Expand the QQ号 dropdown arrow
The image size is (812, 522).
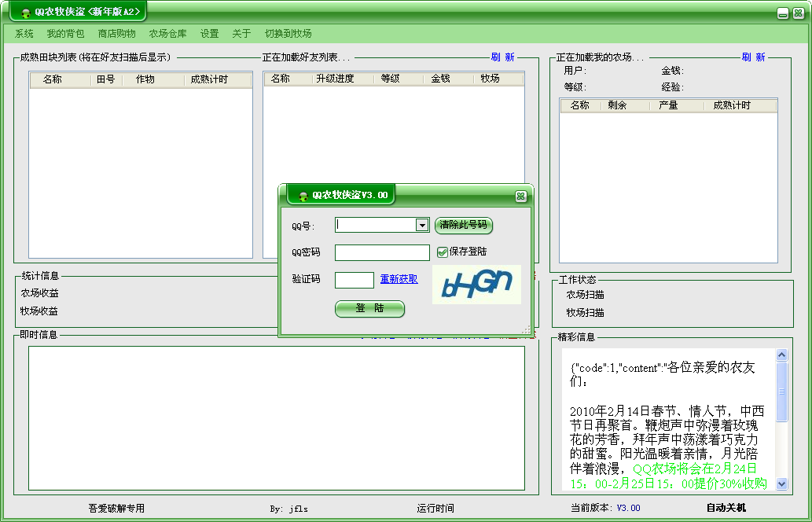click(422, 225)
